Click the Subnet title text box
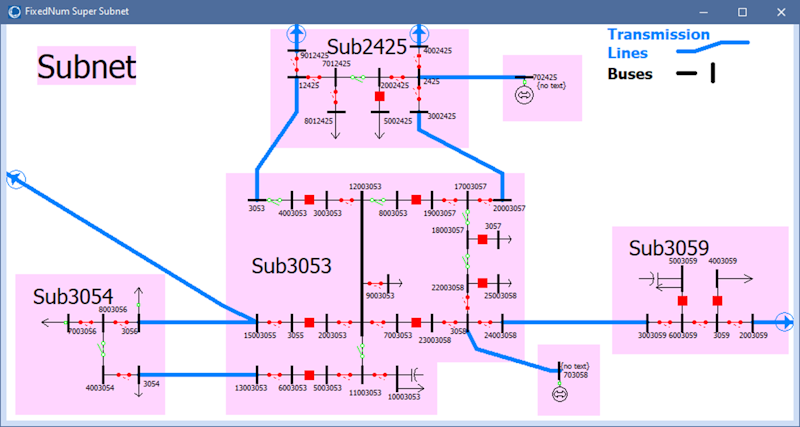Screen dimensions: 800x427 [x=86, y=67]
